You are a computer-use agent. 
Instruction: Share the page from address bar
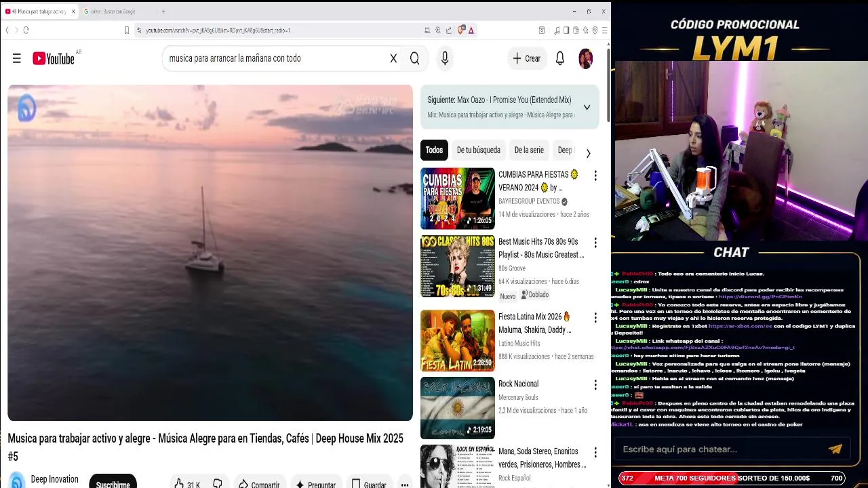coord(449,30)
